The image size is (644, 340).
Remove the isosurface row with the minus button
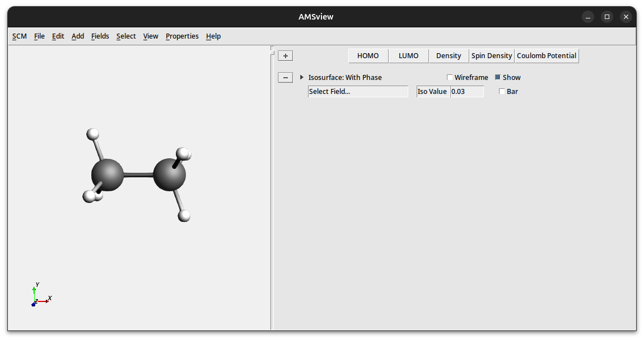tap(285, 78)
